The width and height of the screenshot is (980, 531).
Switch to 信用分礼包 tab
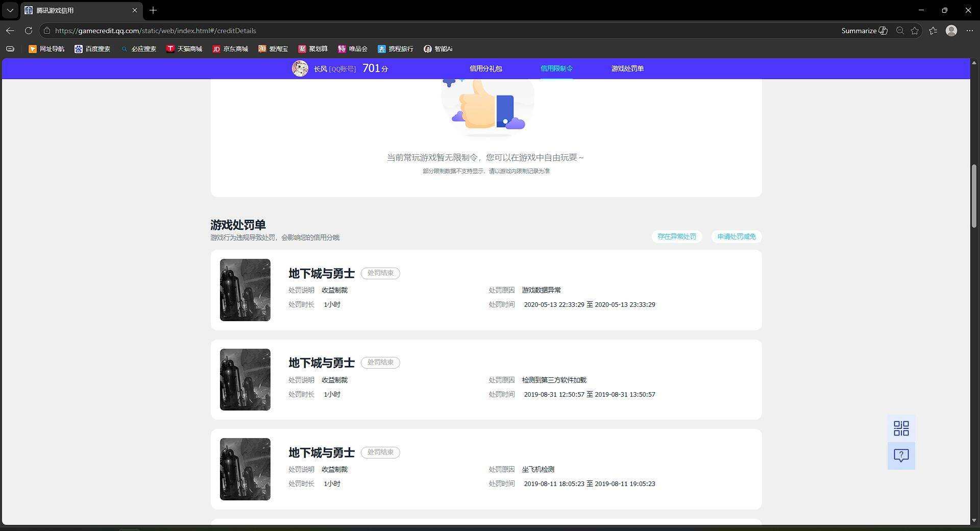tap(485, 68)
